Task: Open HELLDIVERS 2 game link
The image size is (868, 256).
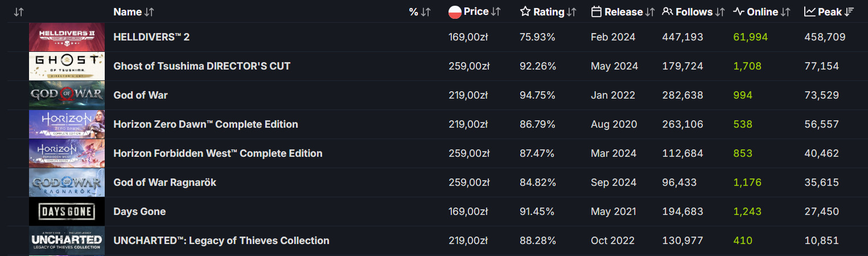Action: tap(151, 37)
